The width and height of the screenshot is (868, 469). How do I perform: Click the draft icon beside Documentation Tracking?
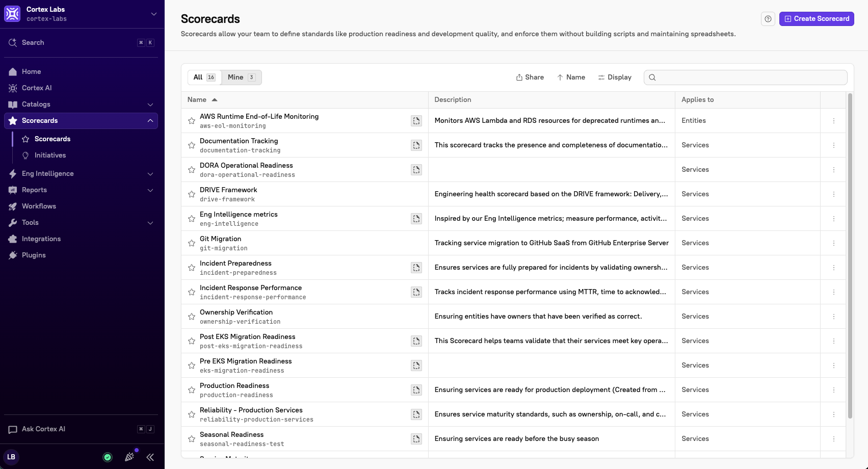(416, 145)
